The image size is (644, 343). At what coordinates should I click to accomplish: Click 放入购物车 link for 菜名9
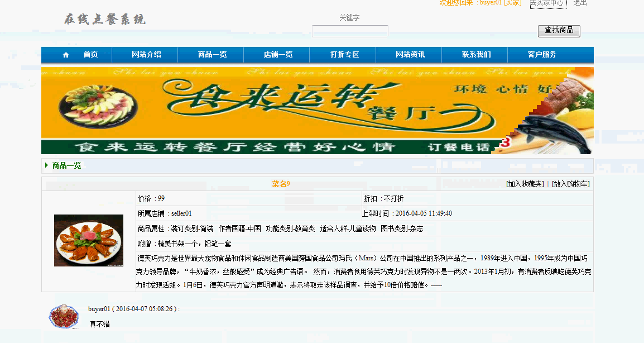click(571, 184)
